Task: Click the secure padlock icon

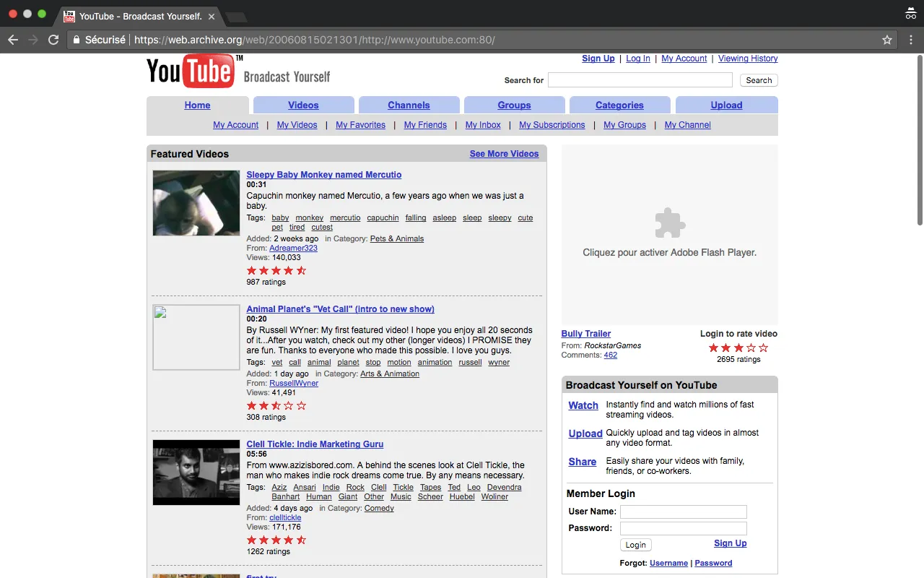Action: pyautogui.click(x=76, y=40)
